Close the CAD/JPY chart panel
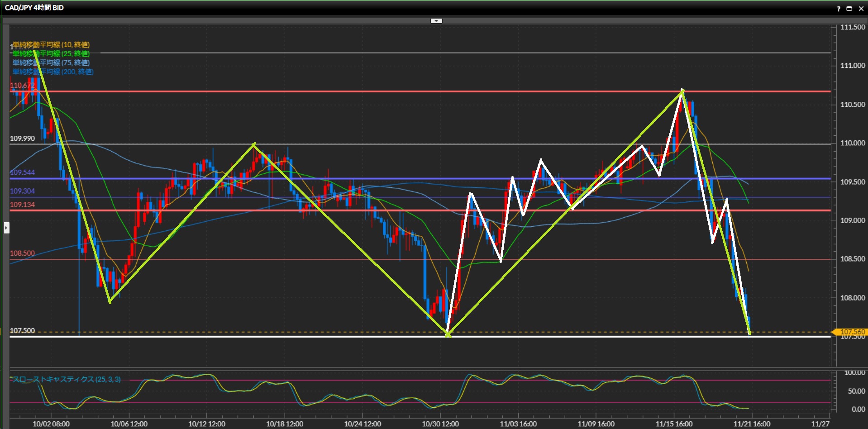 tap(861, 9)
